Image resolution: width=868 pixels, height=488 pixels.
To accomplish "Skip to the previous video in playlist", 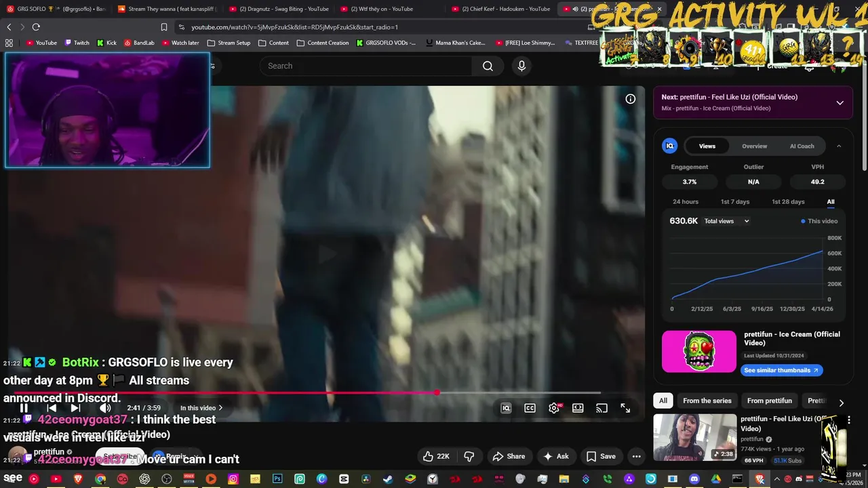I will (x=52, y=408).
